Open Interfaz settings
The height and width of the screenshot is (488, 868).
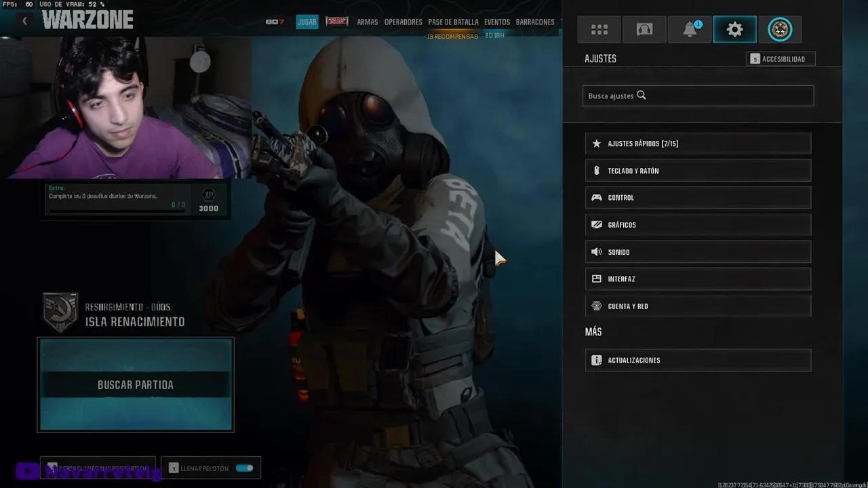[x=698, y=279]
